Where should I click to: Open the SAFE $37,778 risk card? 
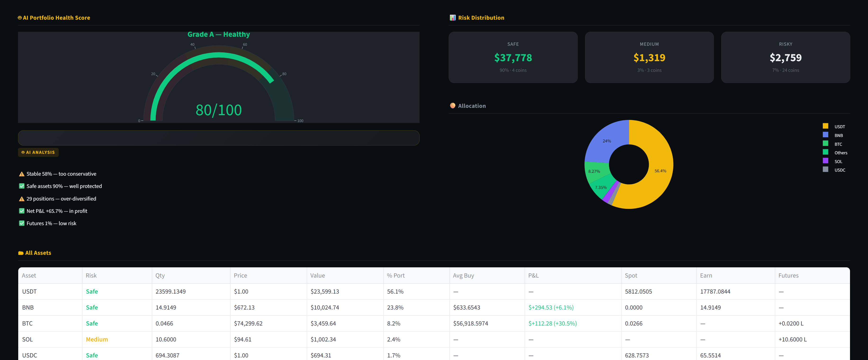point(513,57)
